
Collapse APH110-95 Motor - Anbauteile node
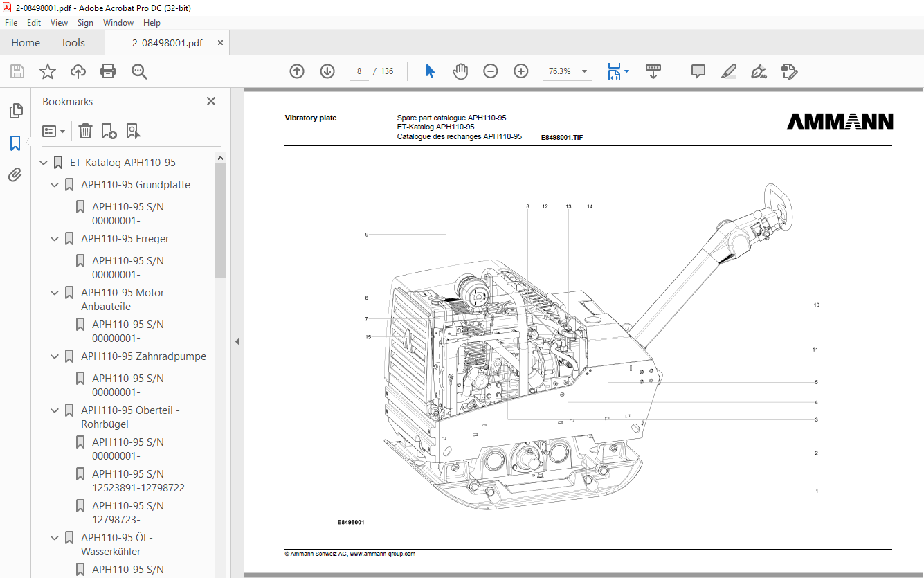(x=55, y=293)
